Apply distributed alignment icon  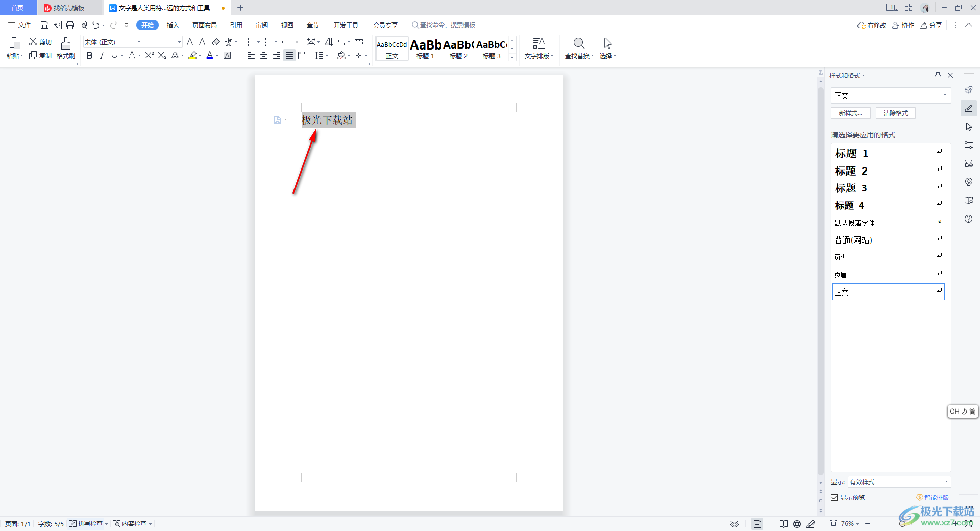pos(302,55)
